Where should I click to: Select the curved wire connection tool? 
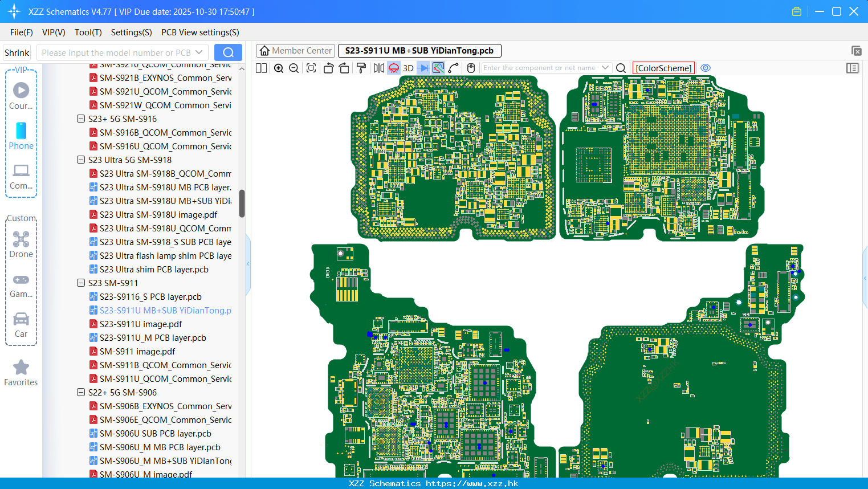pos(454,68)
